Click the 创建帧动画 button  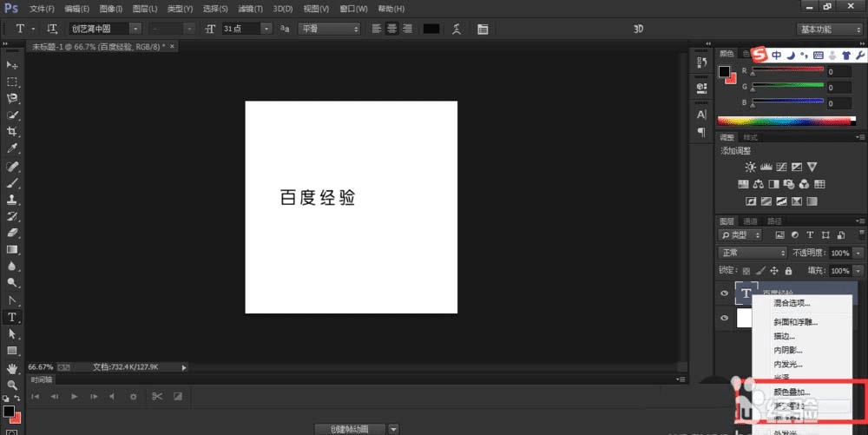(349, 429)
